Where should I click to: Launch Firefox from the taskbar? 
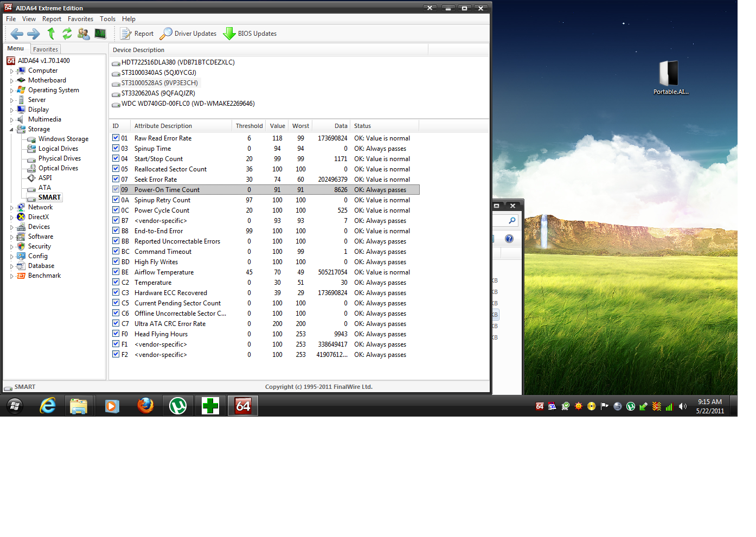[x=145, y=406]
